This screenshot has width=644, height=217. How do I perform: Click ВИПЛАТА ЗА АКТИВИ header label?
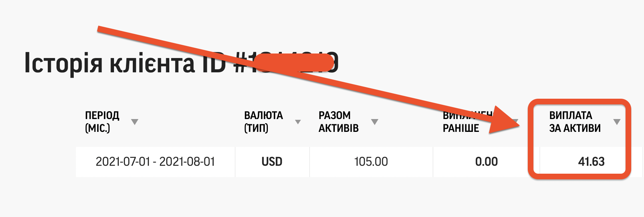click(574, 122)
